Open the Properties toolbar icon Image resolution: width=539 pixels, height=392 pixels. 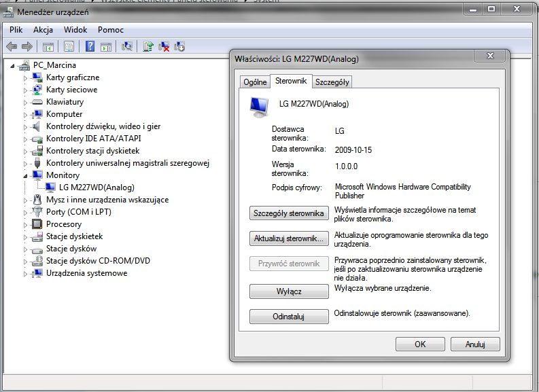pyautogui.click(x=69, y=46)
